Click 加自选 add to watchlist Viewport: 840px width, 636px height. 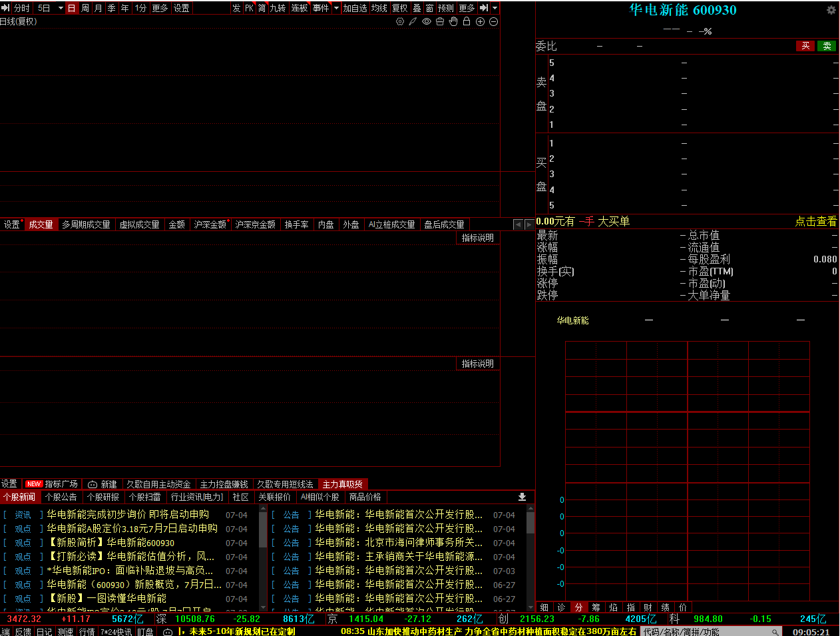pos(355,8)
